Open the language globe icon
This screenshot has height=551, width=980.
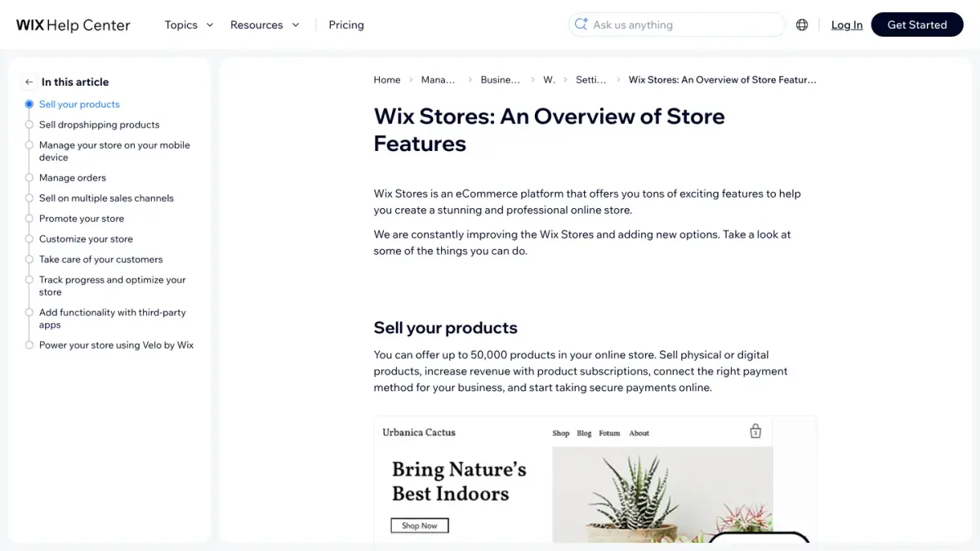802,25
